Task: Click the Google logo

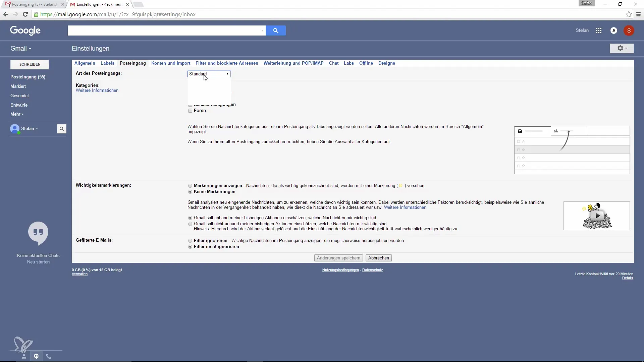Action: coord(25,31)
